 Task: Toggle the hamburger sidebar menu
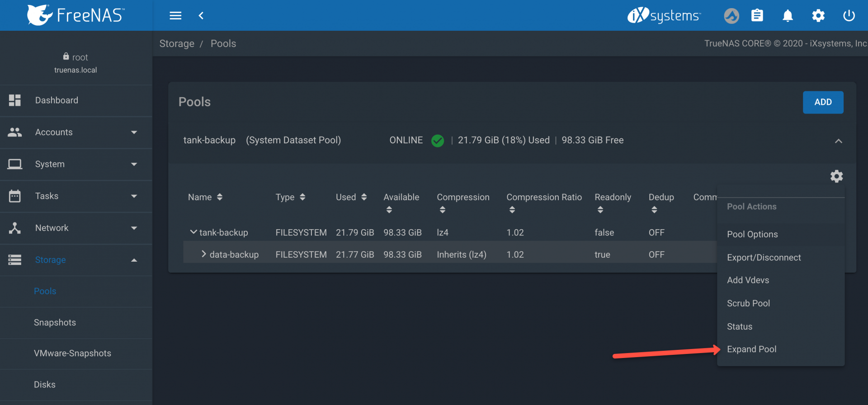coord(175,16)
